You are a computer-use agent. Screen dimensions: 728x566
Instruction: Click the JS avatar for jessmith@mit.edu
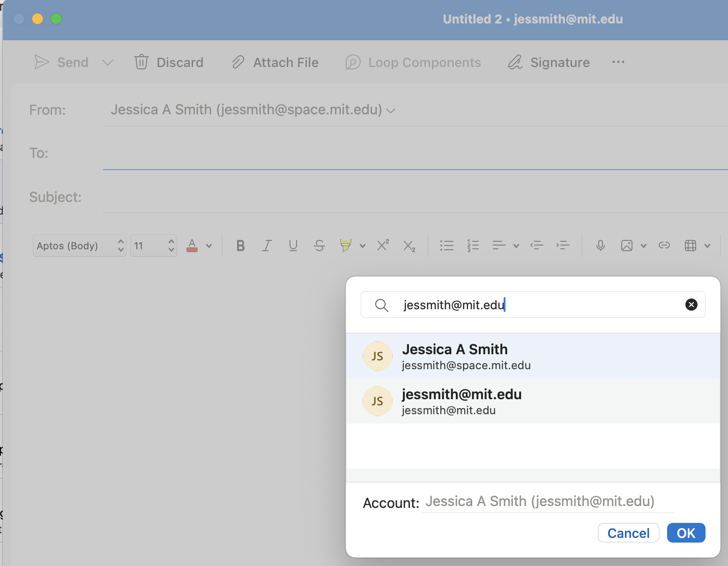(378, 401)
